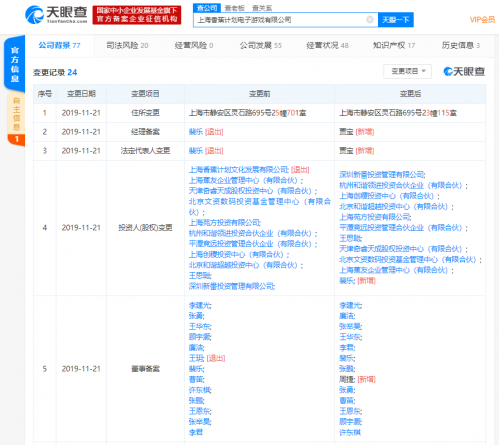The height and width of the screenshot is (445, 499).
Task: Open the VIP会员 link
Action: (482, 20)
